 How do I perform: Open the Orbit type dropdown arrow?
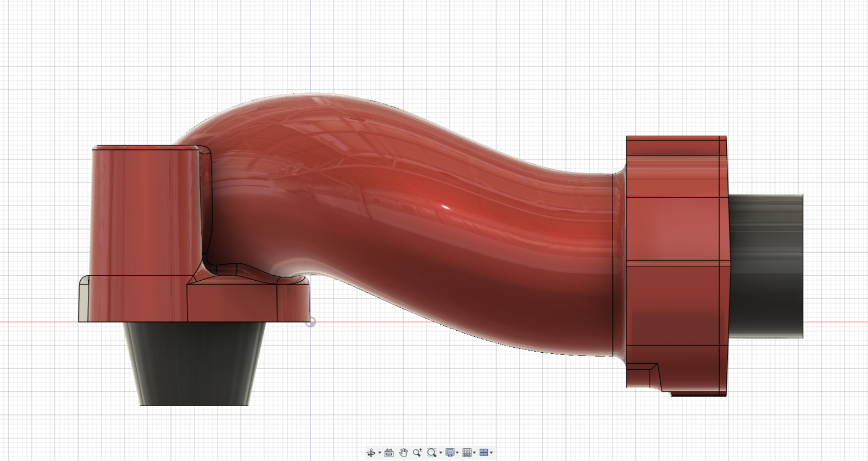pyautogui.click(x=380, y=453)
